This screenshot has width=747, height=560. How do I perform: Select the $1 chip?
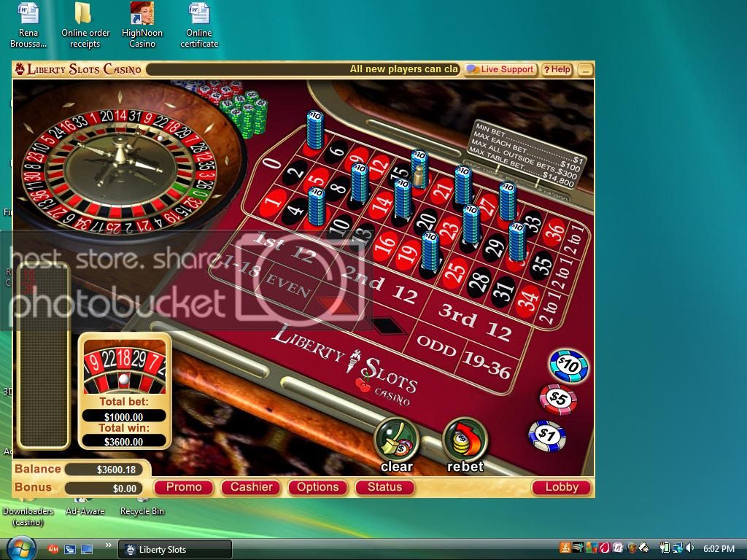pos(547,435)
